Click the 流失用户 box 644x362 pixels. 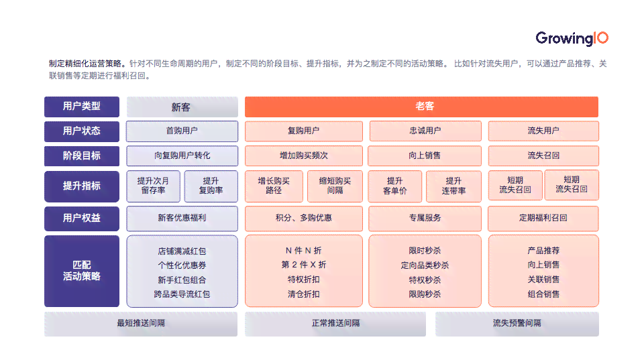tap(543, 131)
